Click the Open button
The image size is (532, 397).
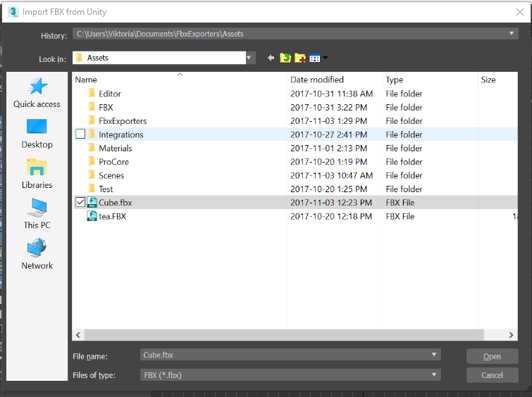pos(492,356)
